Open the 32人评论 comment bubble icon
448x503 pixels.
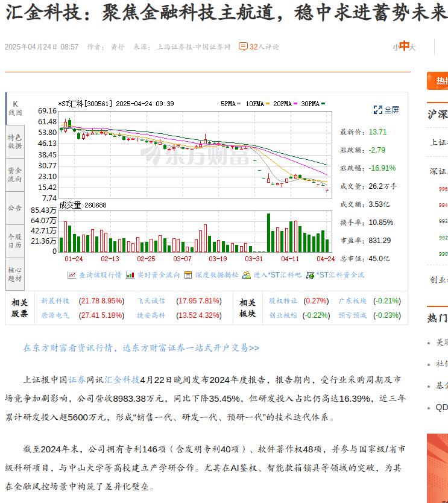pos(243,47)
